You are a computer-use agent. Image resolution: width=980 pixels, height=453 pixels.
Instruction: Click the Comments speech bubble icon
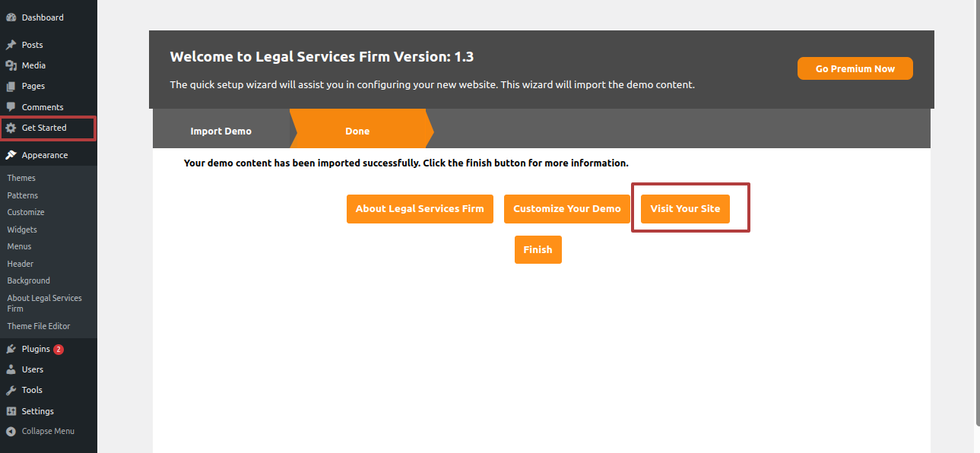(11, 107)
